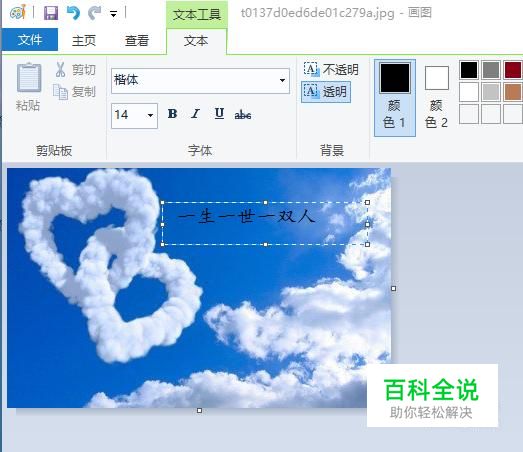Click the bottom-right handle of text box

click(x=368, y=245)
